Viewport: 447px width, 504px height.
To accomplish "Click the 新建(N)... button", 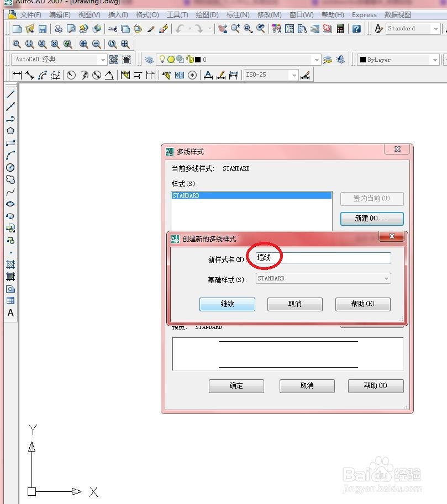I will 372,219.
